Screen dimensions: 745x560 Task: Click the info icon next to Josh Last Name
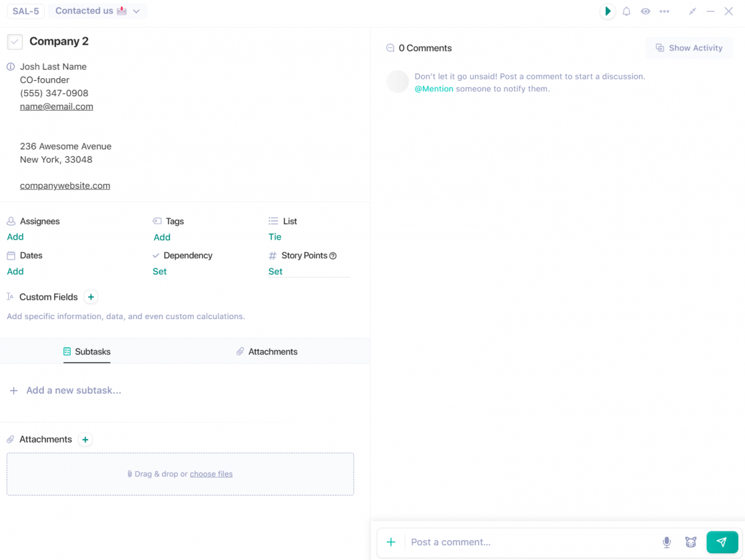pyautogui.click(x=9, y=66)
